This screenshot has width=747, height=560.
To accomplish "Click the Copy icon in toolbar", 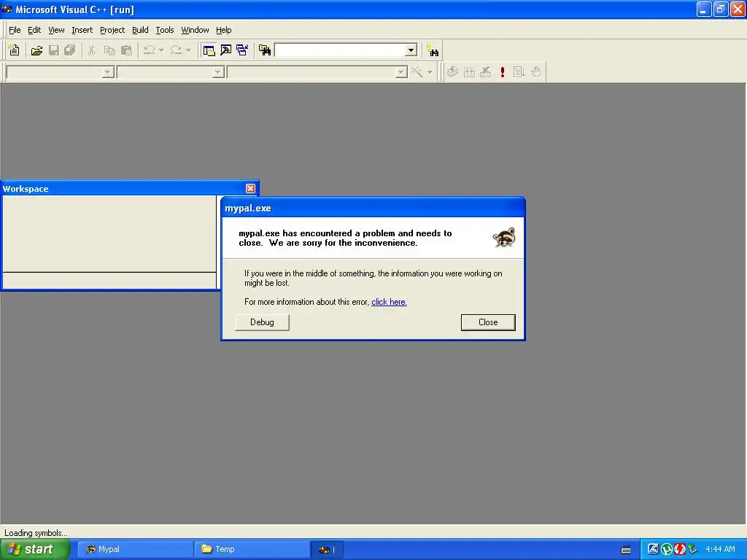I will [x=109, y=50].
